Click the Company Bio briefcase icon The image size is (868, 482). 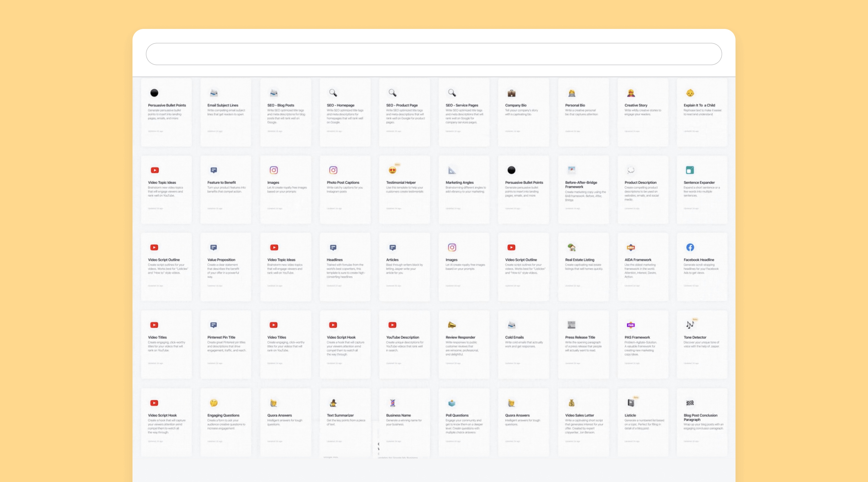tap(511, 93)
